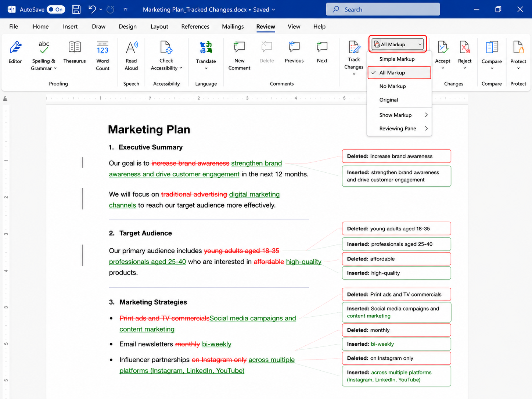Click the Search box

(x=383, y=10)
